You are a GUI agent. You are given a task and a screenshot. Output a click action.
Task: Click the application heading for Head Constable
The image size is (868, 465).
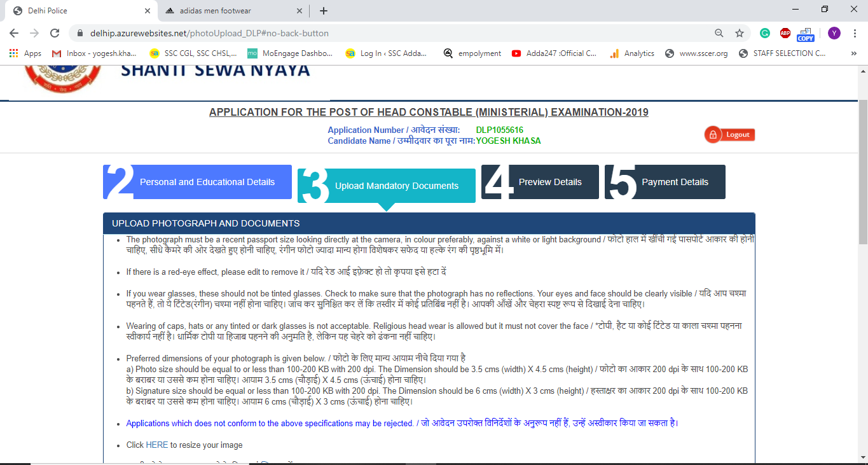(429, 113)
